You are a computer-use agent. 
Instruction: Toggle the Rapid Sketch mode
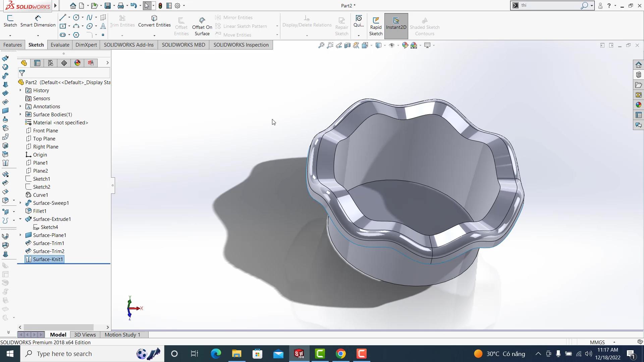click(376, 26)
